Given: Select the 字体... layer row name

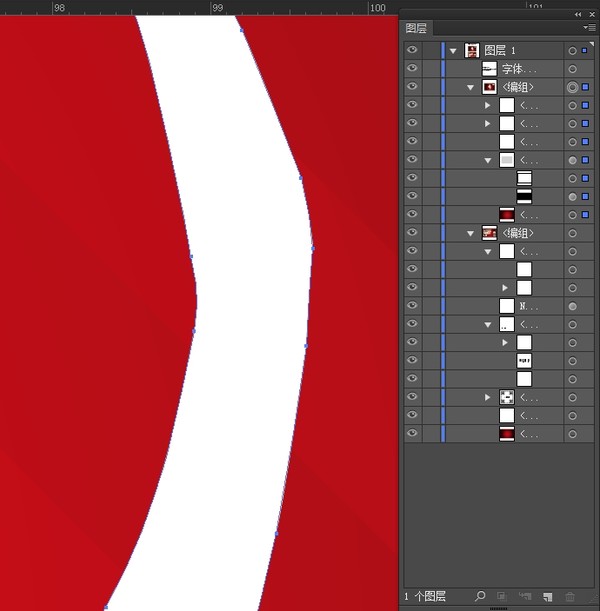Looking at the screenshot, I should (519, 69).
